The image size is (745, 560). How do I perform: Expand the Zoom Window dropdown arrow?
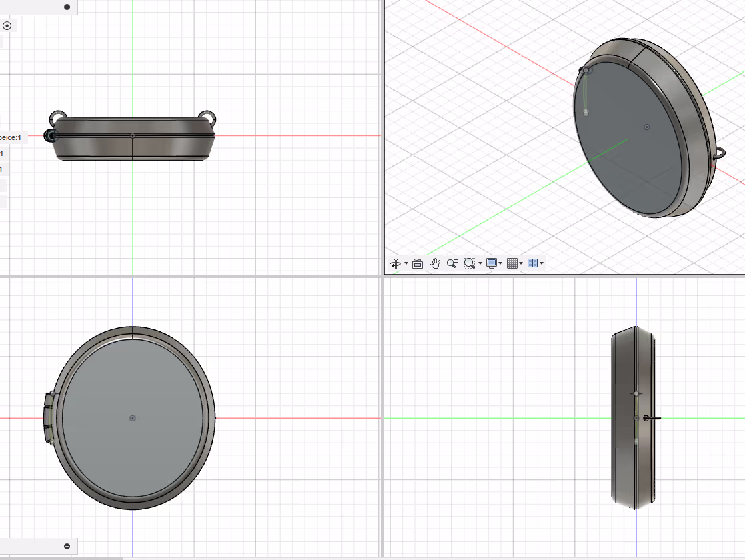click(x=480, y=263)
